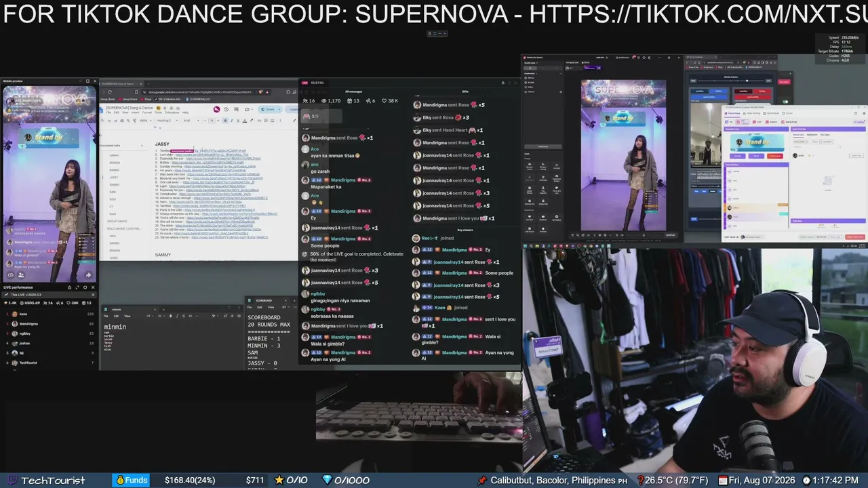Toggle bold in the minmin Notepad toolbar
868x488 pixels.
[170, 316]
